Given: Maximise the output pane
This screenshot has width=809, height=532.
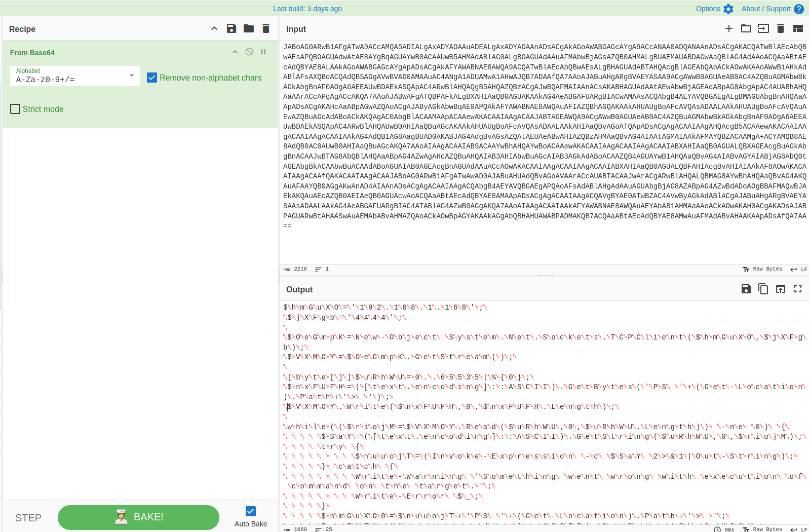Looking at the screenshot, I should click(x=798, y=289).
